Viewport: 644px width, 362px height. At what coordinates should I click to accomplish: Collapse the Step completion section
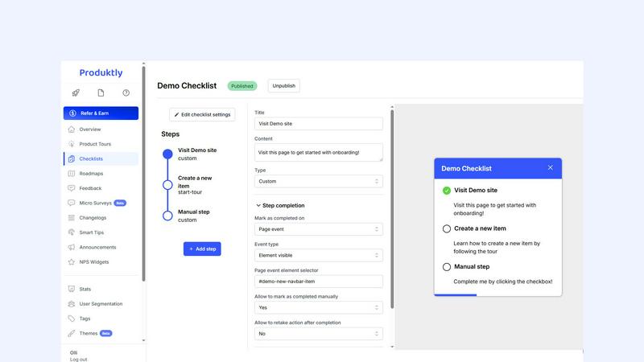click(280, 205)
